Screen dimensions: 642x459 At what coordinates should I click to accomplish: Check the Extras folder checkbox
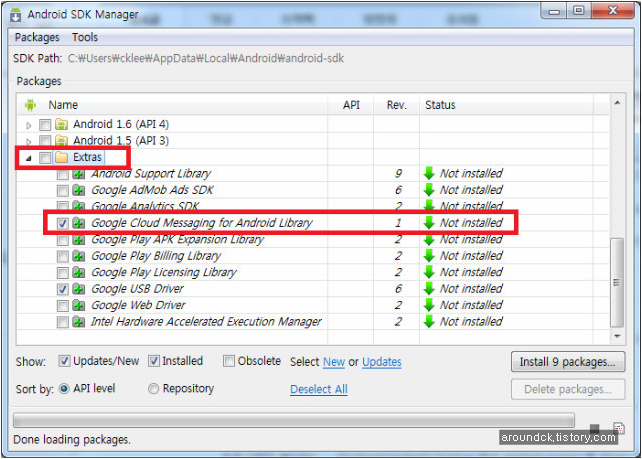point(45,158)
